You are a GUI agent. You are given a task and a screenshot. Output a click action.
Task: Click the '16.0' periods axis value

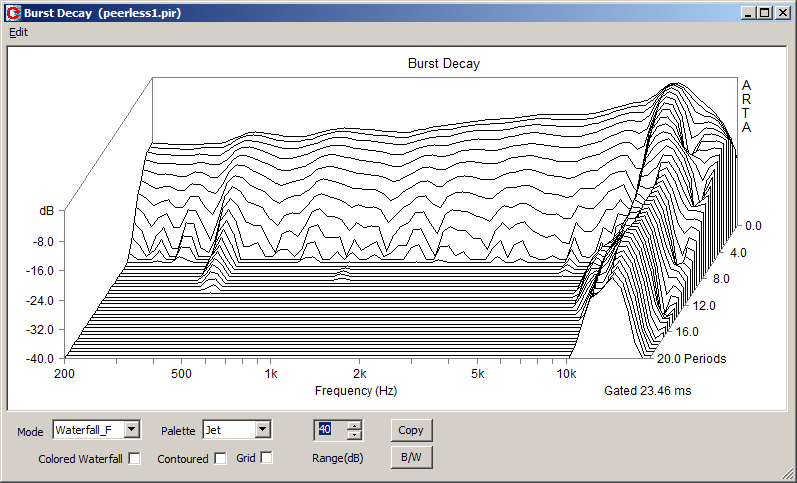pyautogui.click(x=687, y=331)
